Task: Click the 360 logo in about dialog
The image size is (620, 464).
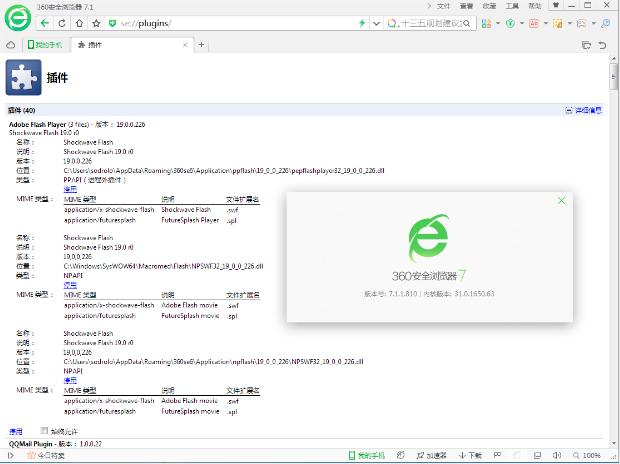Action: (429, 239)
